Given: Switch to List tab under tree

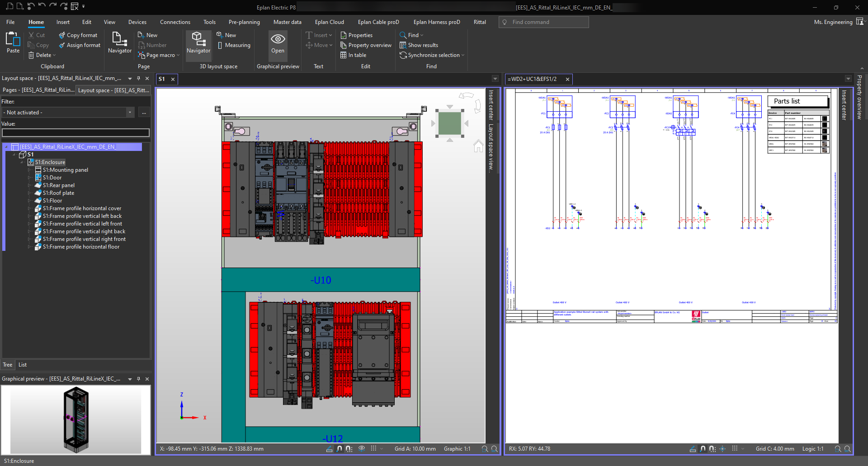Looking at the screenshot, I should (23, 365).
